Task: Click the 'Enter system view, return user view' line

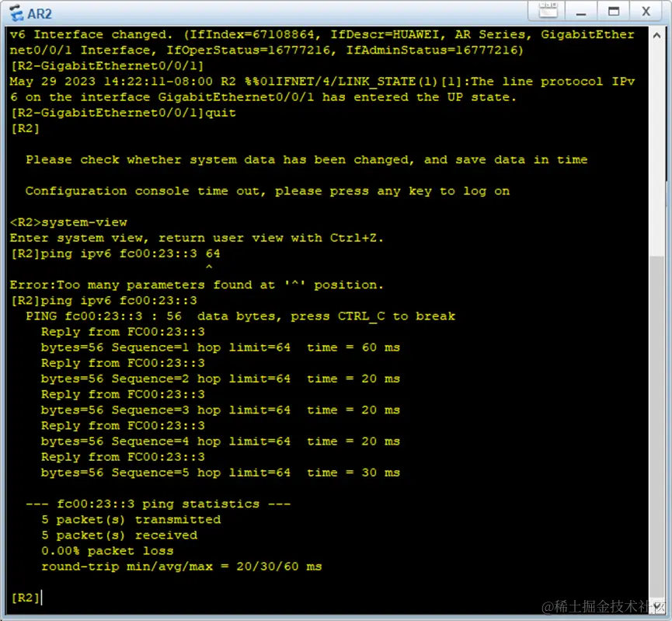Action: tap(197, 238)
